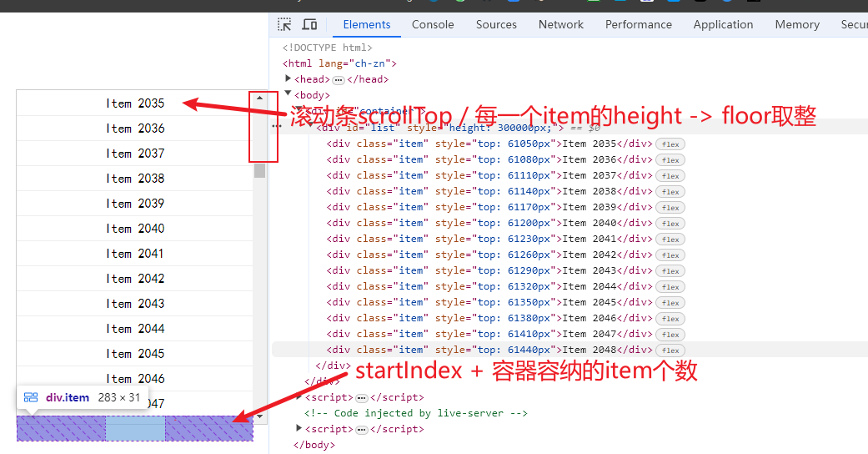The height and width of the screenshot is (454, 868).
Task: Click Item 2044 in the page list
Action: pyautogui.click(x=135, y=328)
